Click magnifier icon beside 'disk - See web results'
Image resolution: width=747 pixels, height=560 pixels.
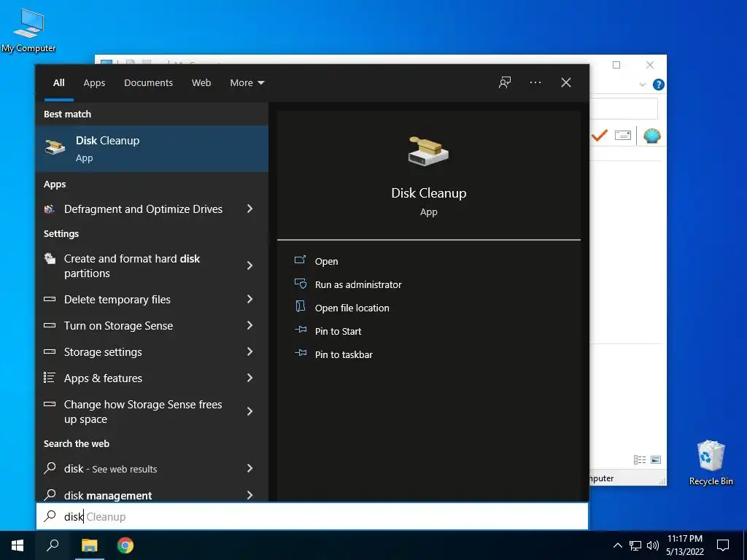(50, 468)
